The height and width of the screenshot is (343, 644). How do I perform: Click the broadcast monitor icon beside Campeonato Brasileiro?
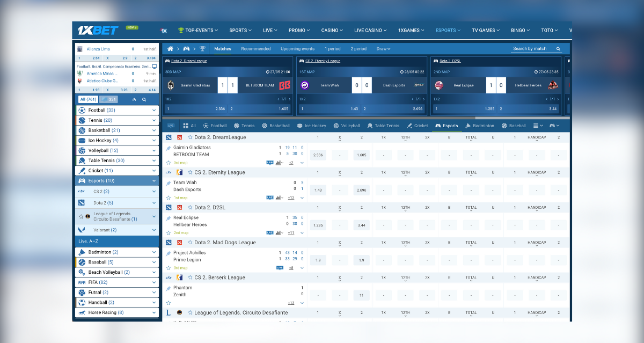point(155,67)
